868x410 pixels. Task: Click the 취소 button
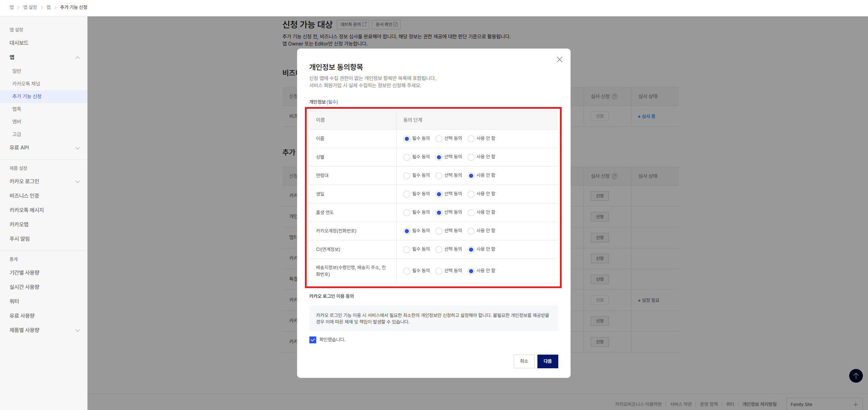click(524, 361)
